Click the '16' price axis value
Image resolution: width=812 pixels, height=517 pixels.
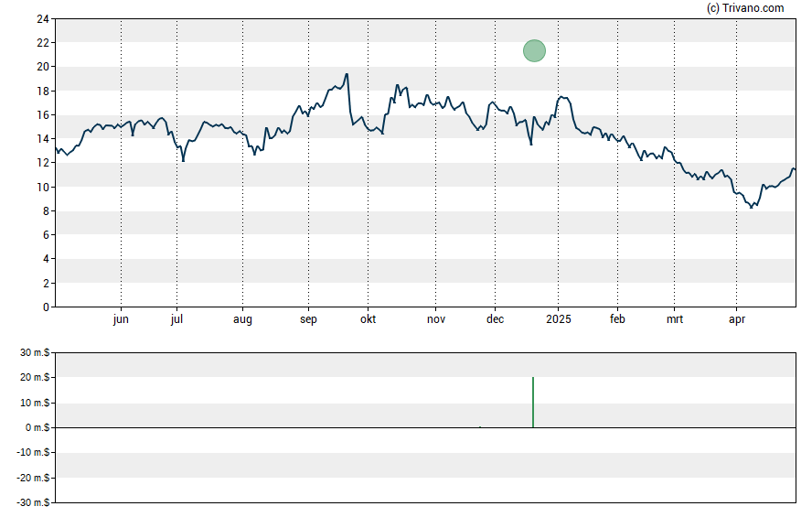pos(43,115)
